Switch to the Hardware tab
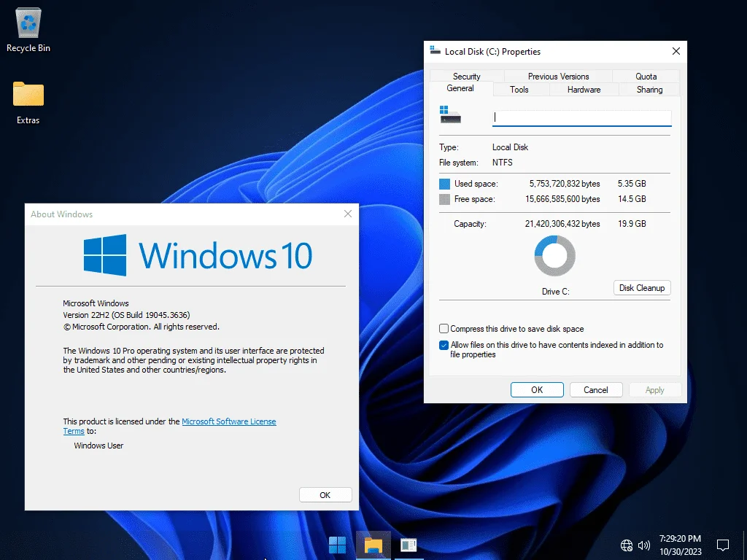This screenshot has height=560, width=747. click(x=584, y=90)
